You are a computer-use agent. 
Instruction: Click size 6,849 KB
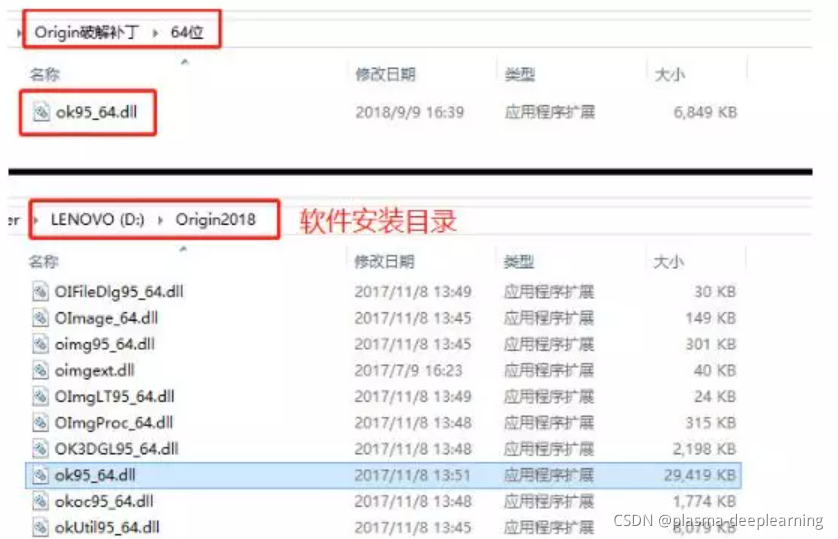coord(705,112)
